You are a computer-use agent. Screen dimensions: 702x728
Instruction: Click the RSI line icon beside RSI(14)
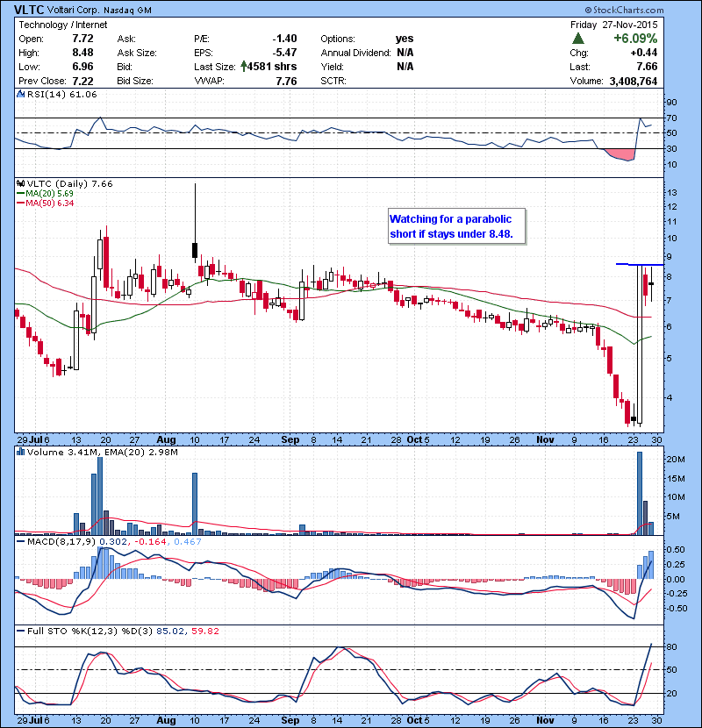click(20, 94)
